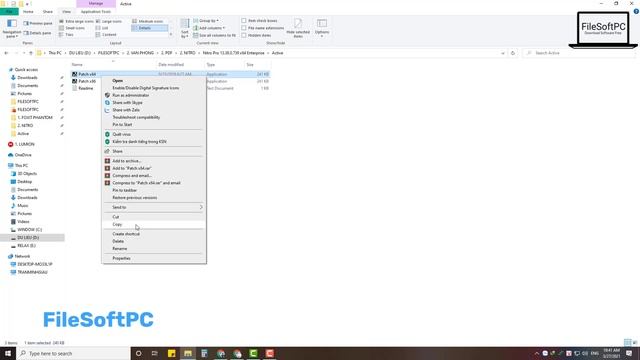The height and width of the screenshot is (360, 640).
Task: Open the File tab
Action: point(9,12)
